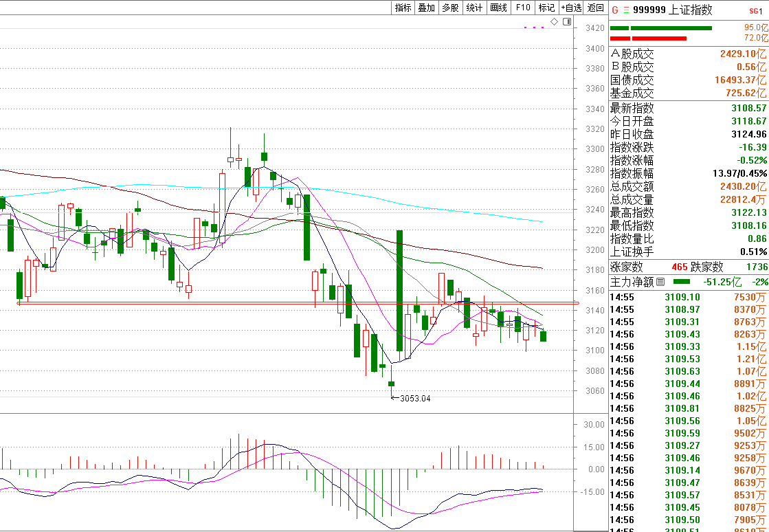Click the 3060 price axis label
Image resolution: width=769 pixels, height=532 pixels.
595,391
